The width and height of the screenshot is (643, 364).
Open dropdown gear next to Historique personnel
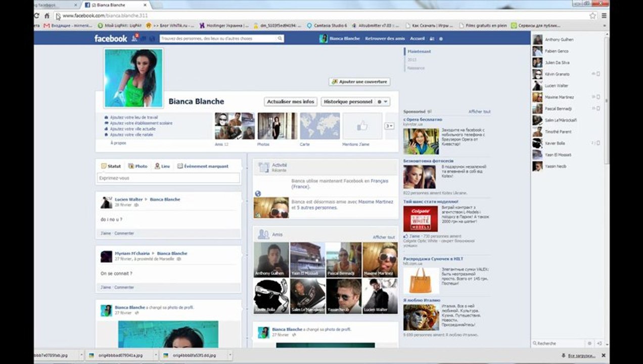tap(383, 102)
